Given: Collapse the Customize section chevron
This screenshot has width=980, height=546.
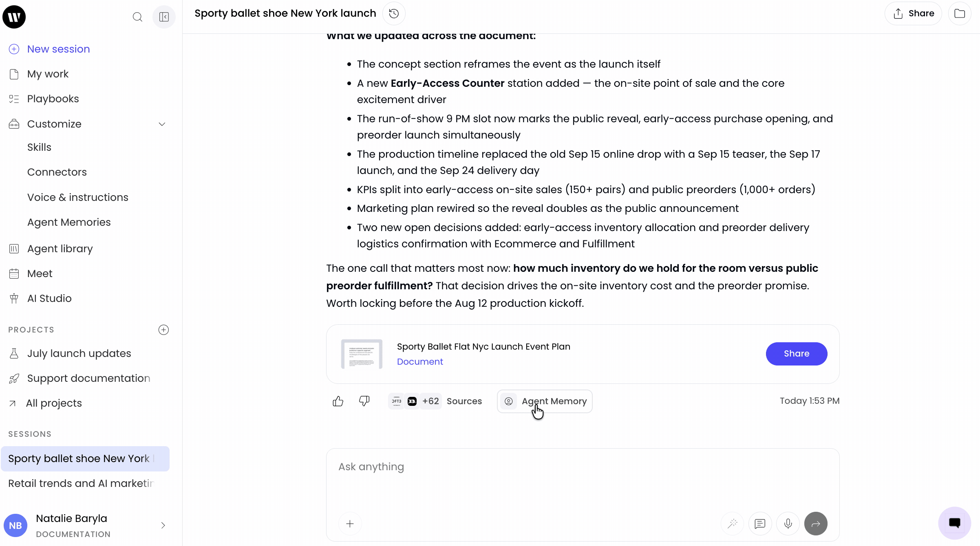Looking at the screenshot, I should (x=162, y=124).
